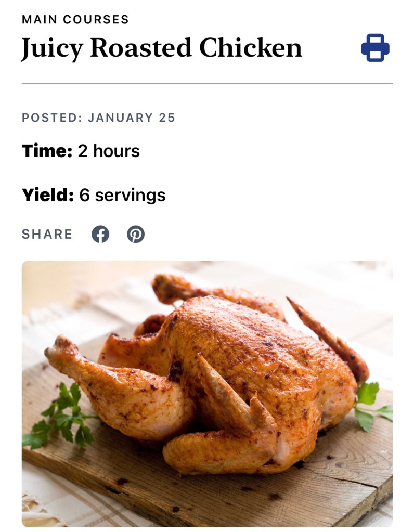Click the divider line under the title
Image resolution: width=414 pixels, height=532 pixels.
tap(207, 83)
